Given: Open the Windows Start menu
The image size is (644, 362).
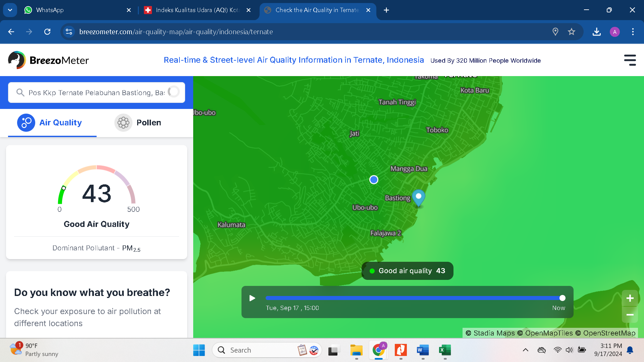Looking at the screenshot, I should [199, 350].
